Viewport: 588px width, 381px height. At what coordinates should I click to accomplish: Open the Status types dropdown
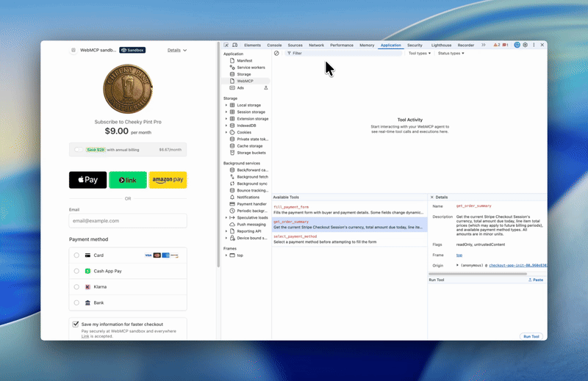click(x=451, y=53)
